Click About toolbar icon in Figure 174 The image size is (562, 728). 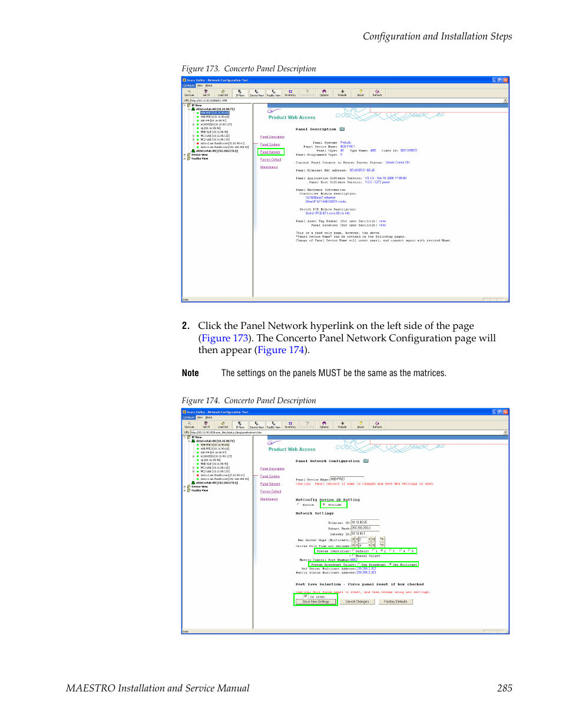click(361, 424)
